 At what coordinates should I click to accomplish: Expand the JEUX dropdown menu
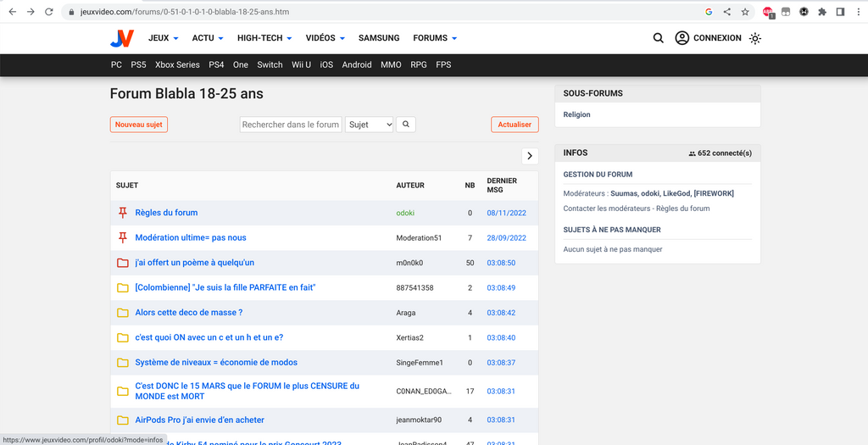pos(164,38)
